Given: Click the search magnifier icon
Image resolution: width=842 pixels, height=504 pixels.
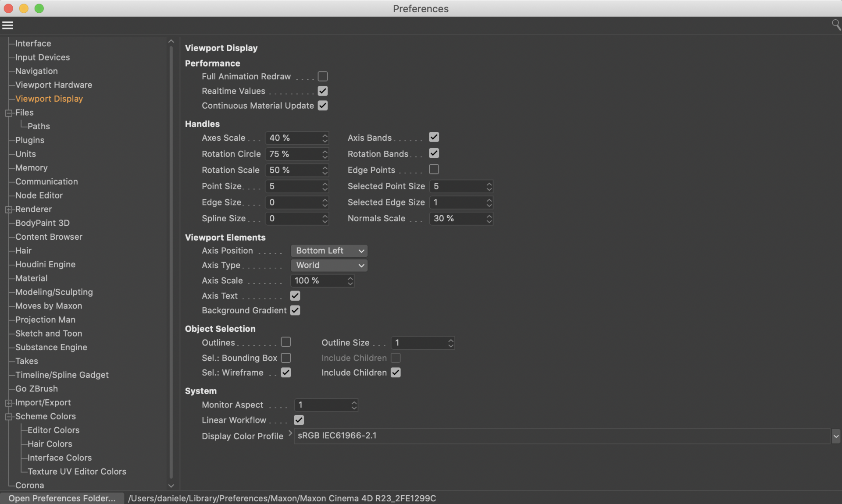Looking at the screenshot, I should point(836,25).
